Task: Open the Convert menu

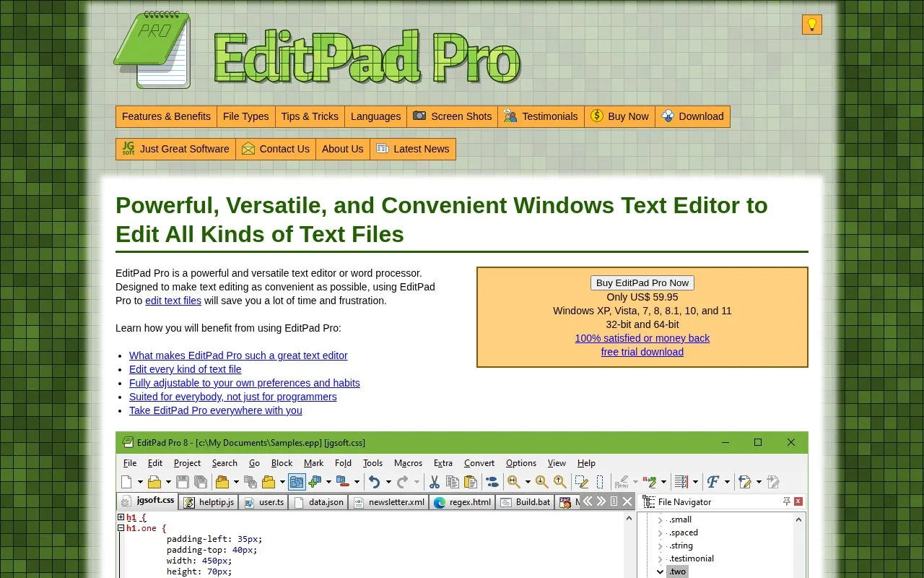Action: tap(479, 463)
